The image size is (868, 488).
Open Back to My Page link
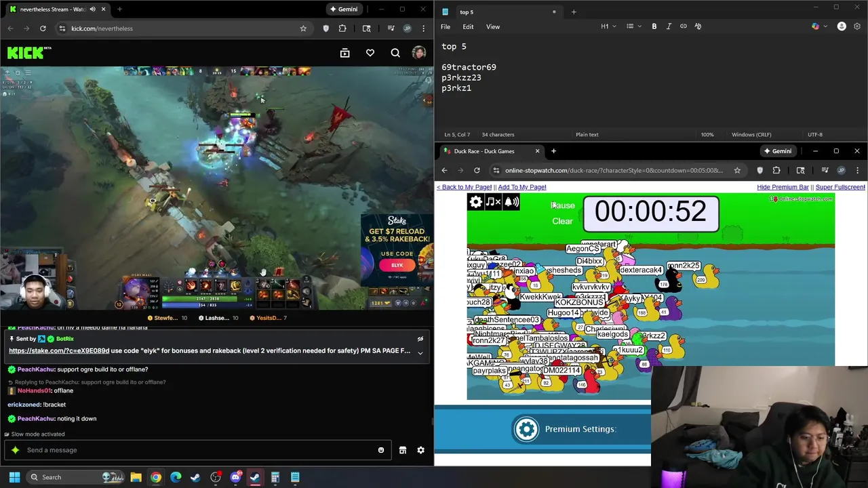464,187
